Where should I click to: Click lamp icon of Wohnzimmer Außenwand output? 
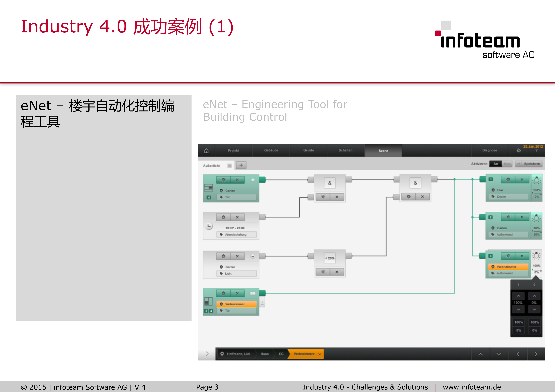pyautogui.click(x=536, y=256)
